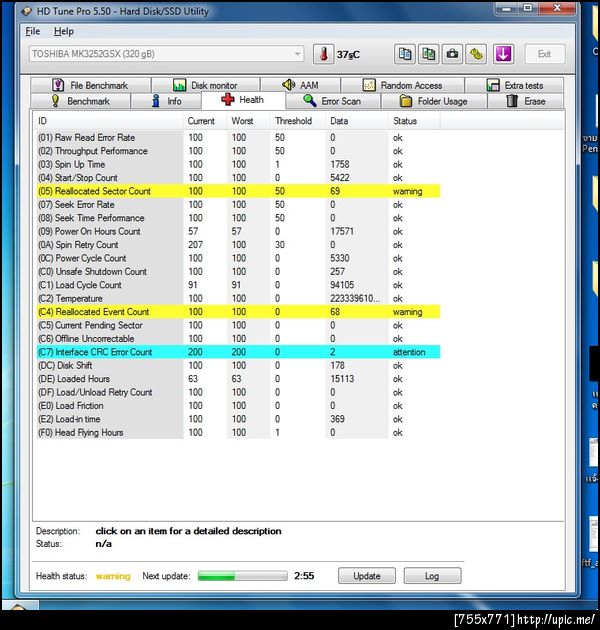The height and width of the screenshot is (630, 600).
Task: Select the (01) Raw Read Error Rate row
Action: click(x=238, y=137)
